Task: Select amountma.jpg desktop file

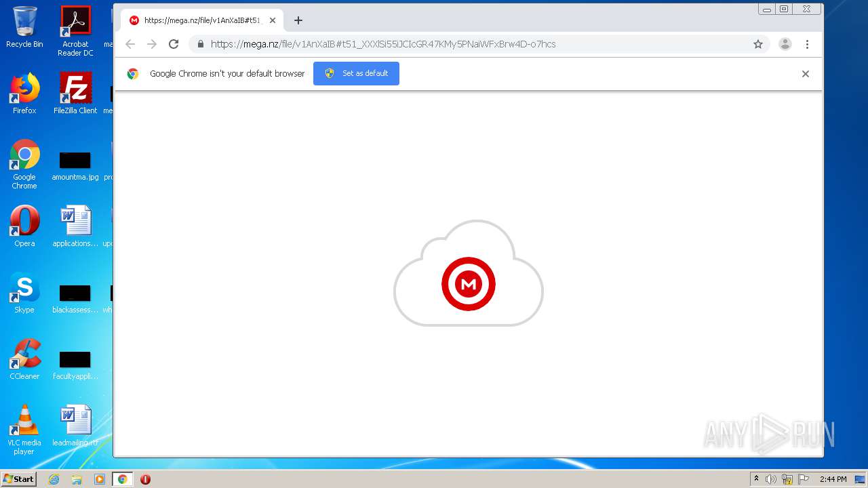Action: point(75,166)
